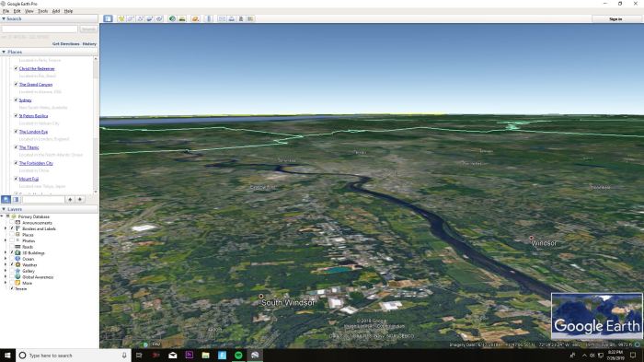Open the Help menu

[68, 11]
